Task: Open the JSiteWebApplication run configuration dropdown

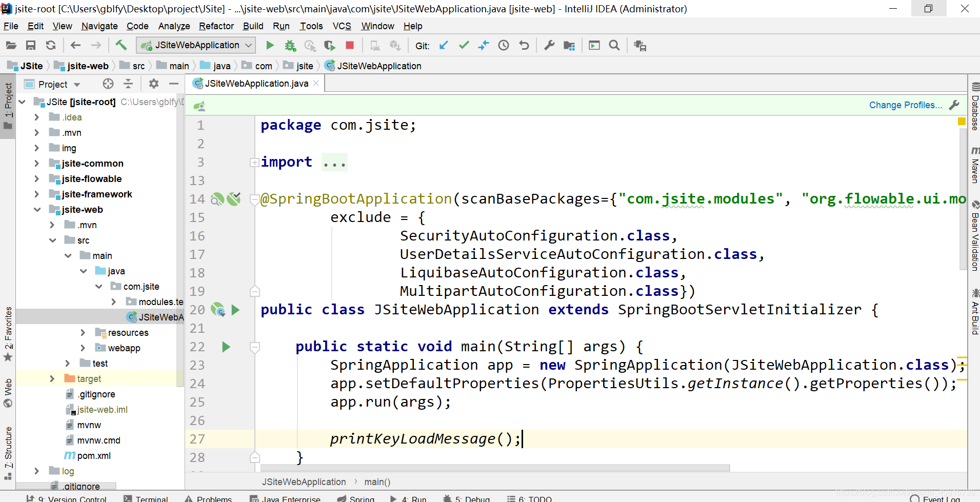Action: [196, 46]
